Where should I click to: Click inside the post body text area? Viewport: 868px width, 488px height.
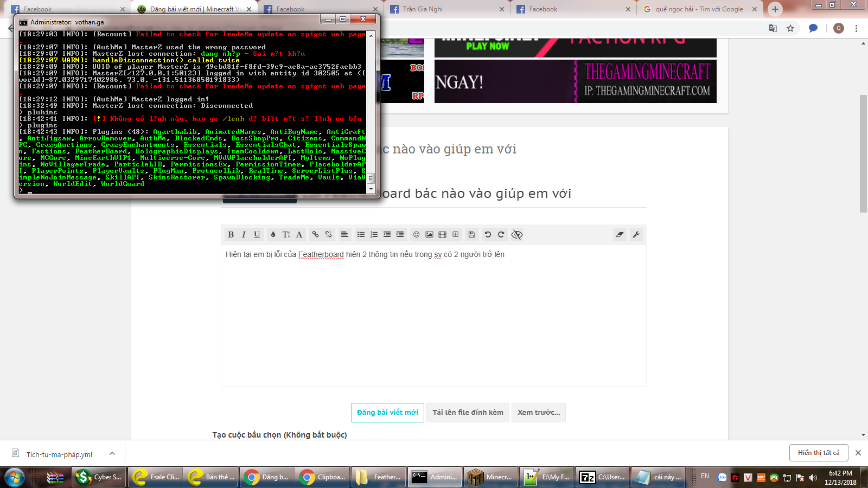click(x=433, y=320)
